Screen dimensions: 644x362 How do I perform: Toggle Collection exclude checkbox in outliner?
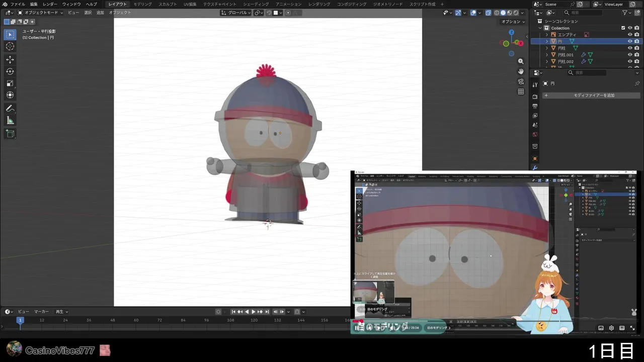point(623,28)
